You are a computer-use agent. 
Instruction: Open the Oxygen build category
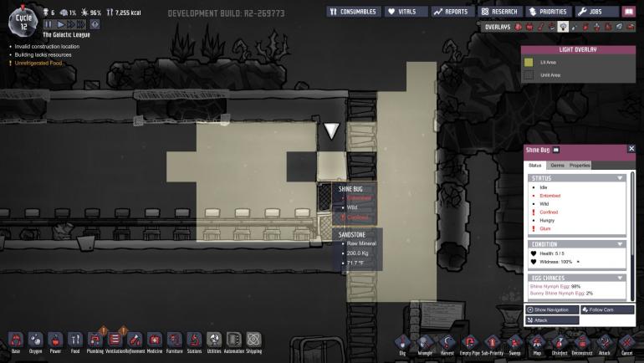tap(35, 340)
